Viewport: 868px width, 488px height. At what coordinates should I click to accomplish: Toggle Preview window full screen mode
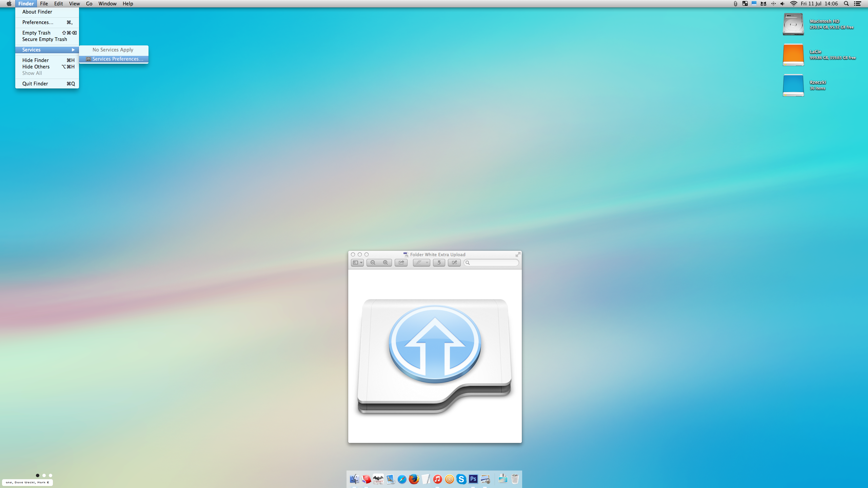[x=518, y=254]
